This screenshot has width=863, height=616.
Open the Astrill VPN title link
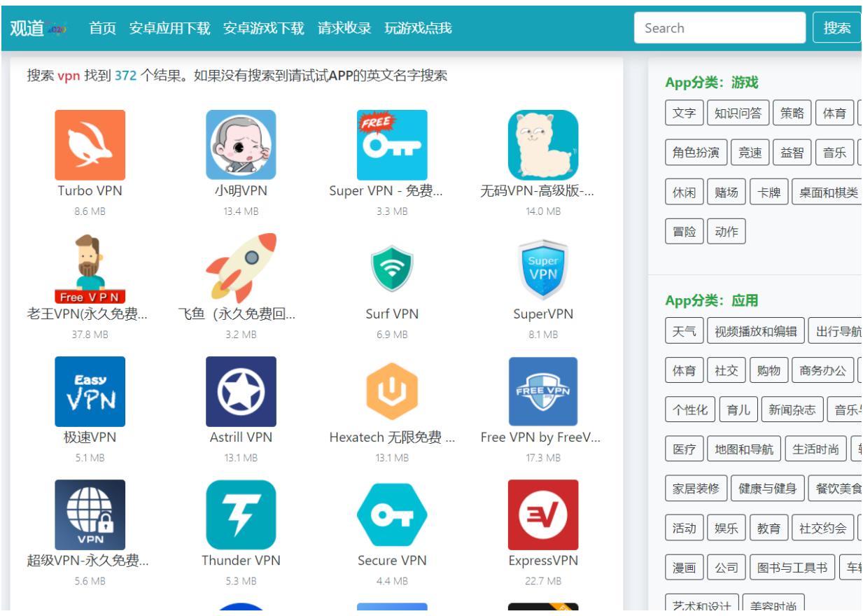pyautogui.click(x=241, y=437)
